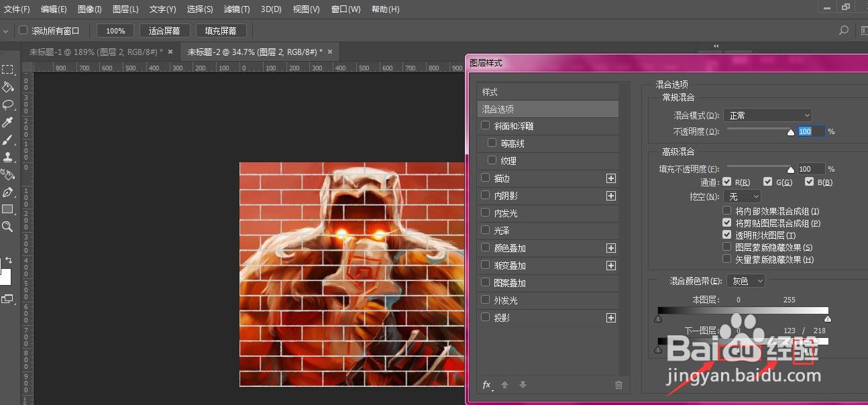The height and width of the screenshot is (405, 868).
Task: Swap foreground and background colors
Action: click(x=9, y=259)
